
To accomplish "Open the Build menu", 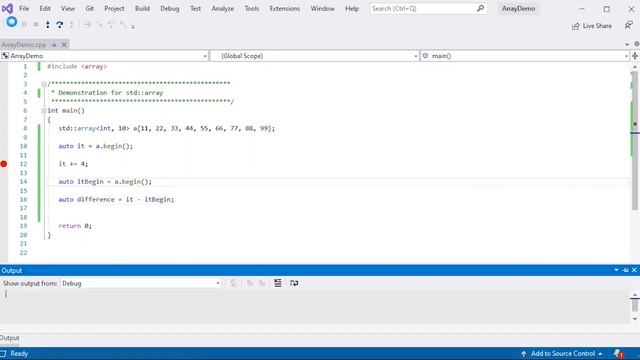I will pyautogui.click(x=142, y=8).
